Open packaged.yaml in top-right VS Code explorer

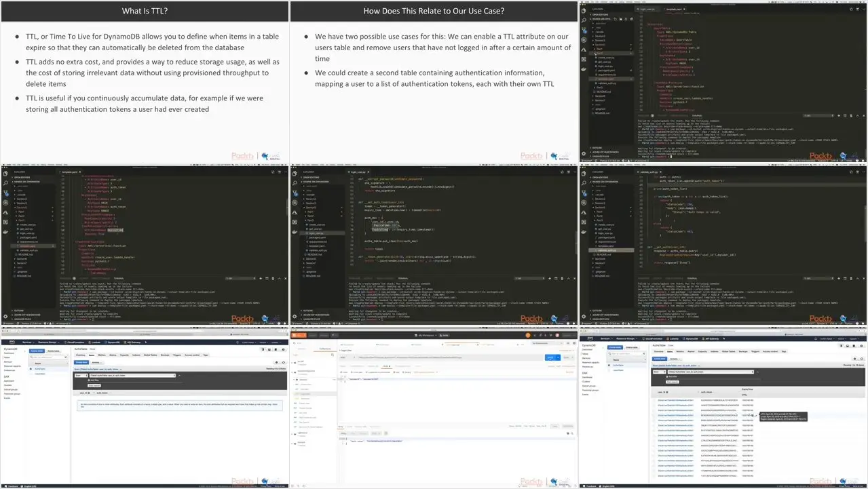(605, 71)
